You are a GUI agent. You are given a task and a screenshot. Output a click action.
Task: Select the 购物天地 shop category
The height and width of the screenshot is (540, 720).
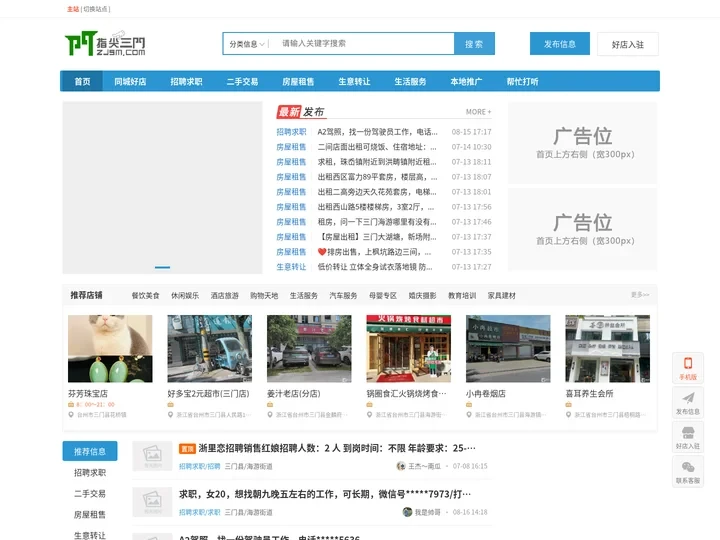[264, 295]
